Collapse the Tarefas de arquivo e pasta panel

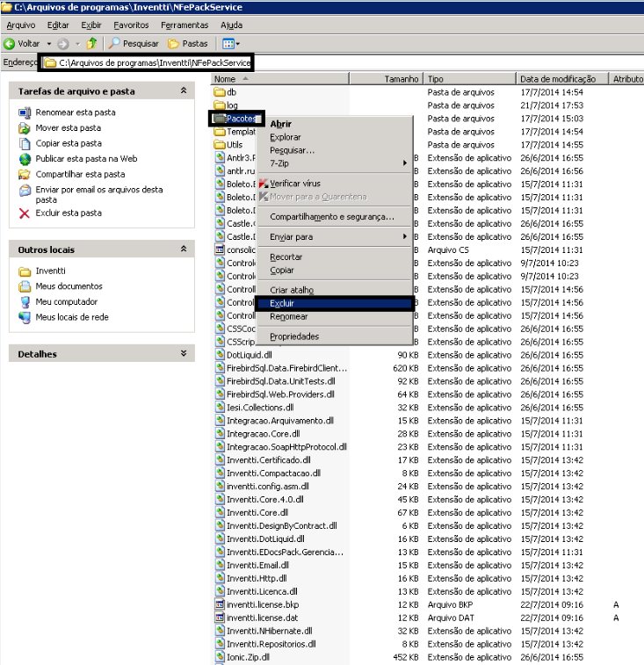(x=183, y=90)
